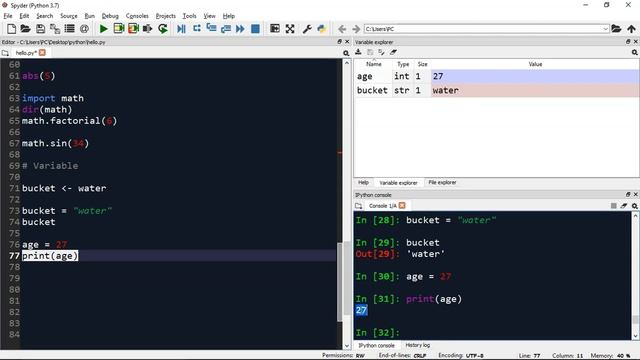Open the Debug menu

coord(110,16)
